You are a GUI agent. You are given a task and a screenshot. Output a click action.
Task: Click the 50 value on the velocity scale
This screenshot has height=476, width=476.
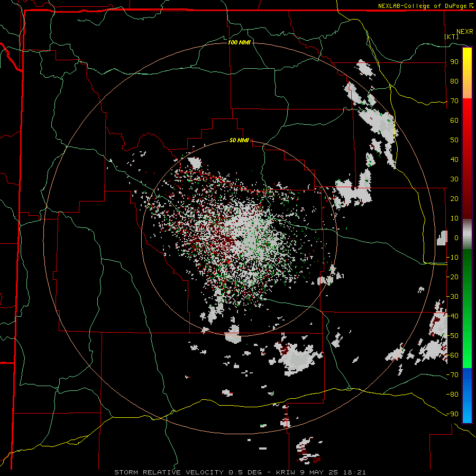point(454,140)
